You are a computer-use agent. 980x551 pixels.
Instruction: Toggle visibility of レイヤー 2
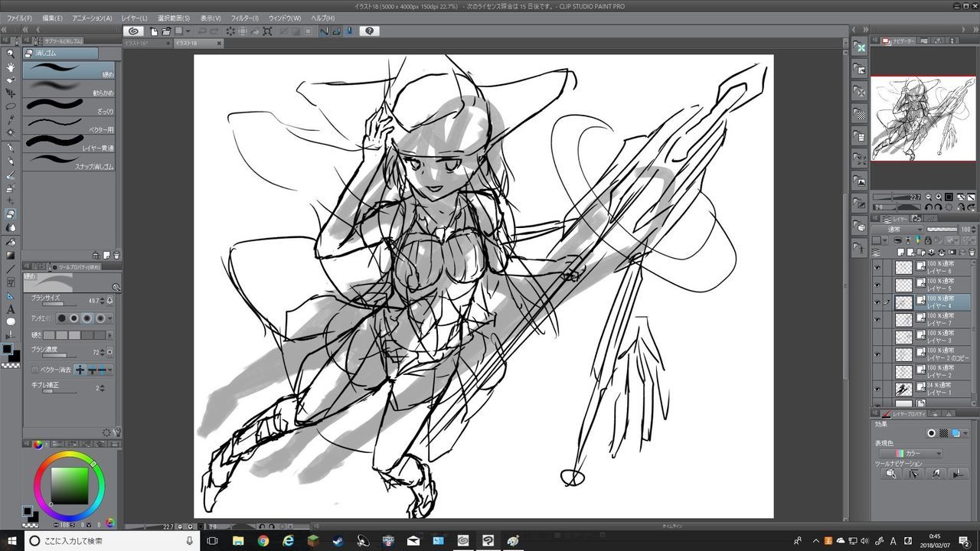coord(877,371)
